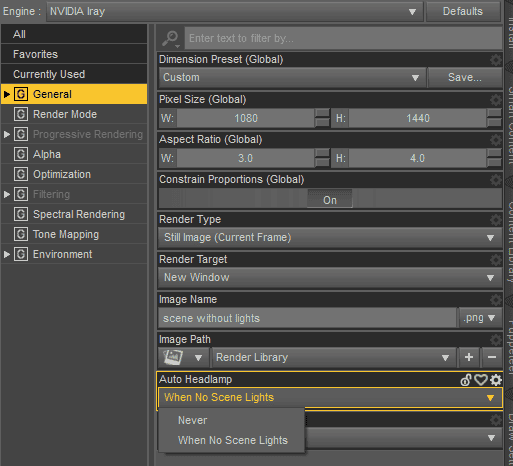This screenshot has width=513, height=466.
Task: Open dropdown arrow next to Image Path icon
Action: (x=198, y=358)
